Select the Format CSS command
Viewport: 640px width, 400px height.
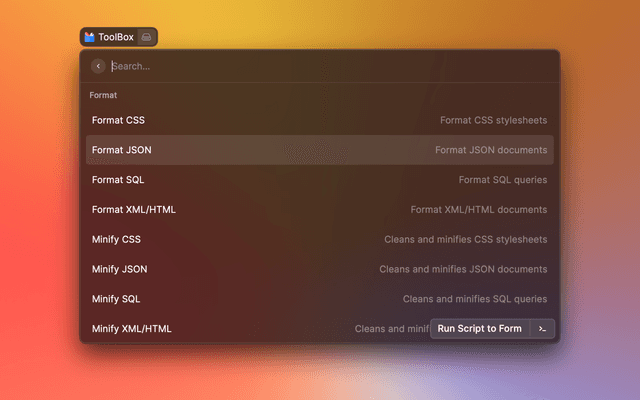tap(118, 120)
